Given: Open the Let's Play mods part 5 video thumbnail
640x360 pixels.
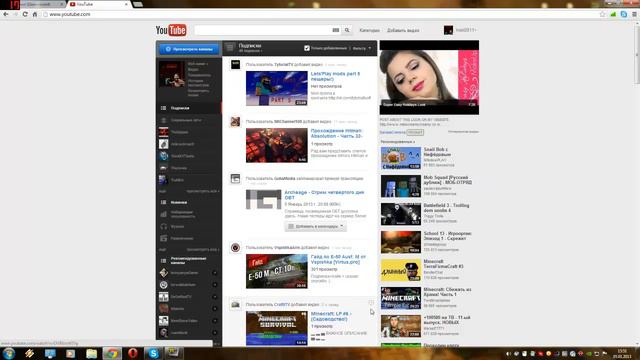Looking at the screenshot, I should coord(277,88).
